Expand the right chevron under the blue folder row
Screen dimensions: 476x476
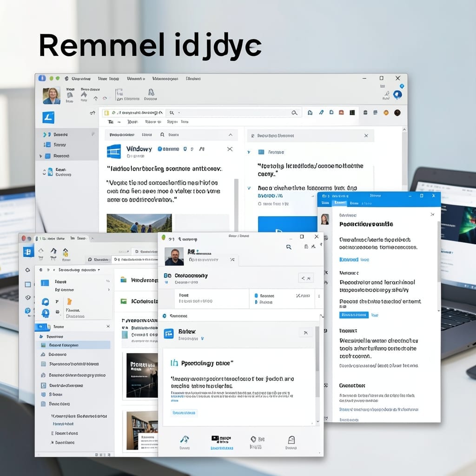click(109, 290)
